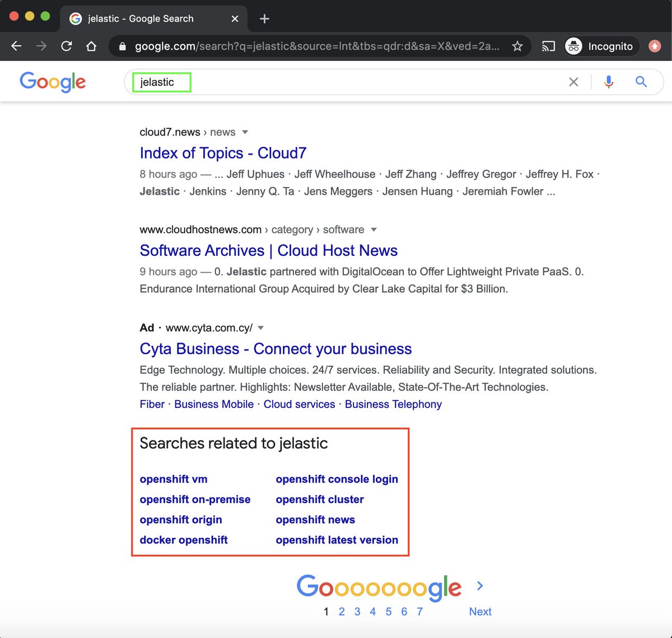Bookmark this page with the star
Image resolution: width=672 pixels, height=638 pixels.
tap(517, 46)
